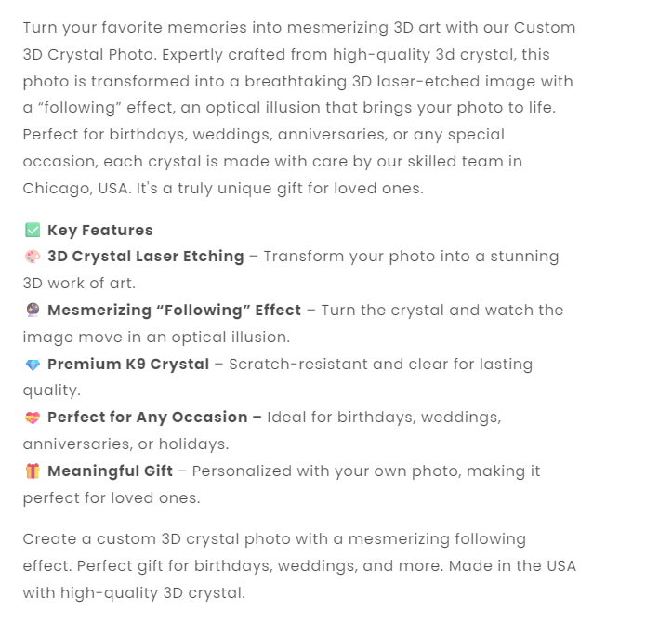The width and height of the screenshot is (672, 623).
Task: Click the "3D Crystal Laser Etching" bold label
Action: point(146,257)
